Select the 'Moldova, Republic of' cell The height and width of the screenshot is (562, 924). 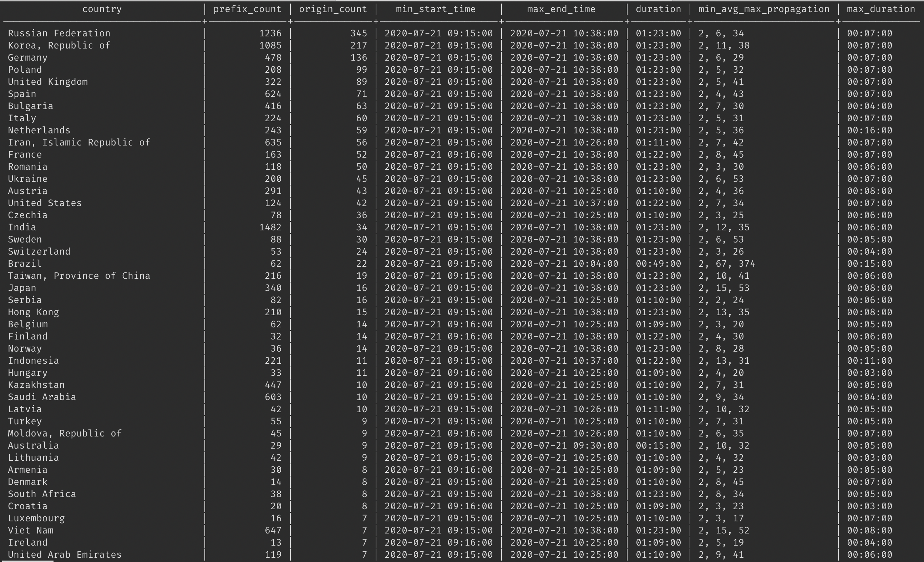point(65,433)
